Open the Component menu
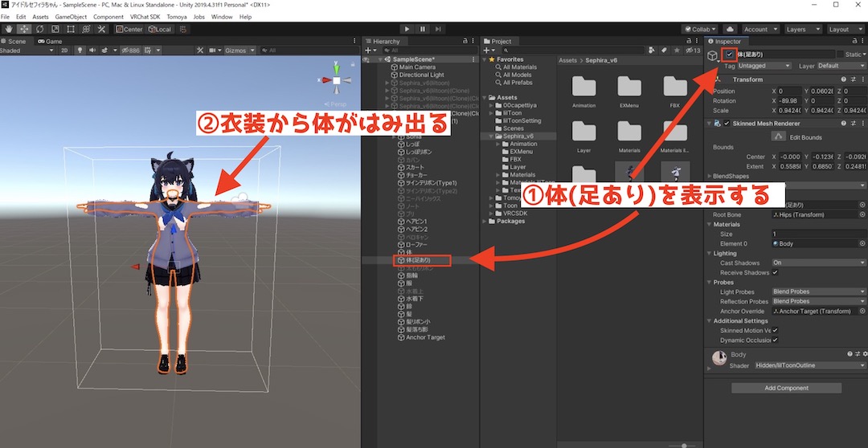This screenshot has width=868, height=448. [x=108, y=17]
